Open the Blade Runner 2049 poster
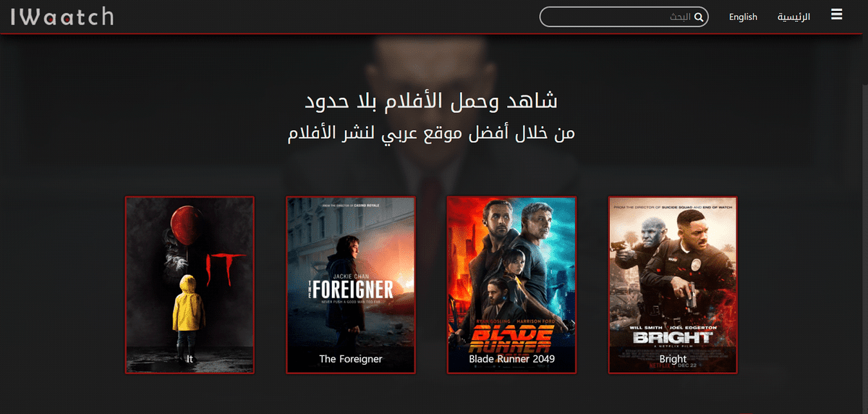Screen dimensions: 868x414 click(511, 285)
